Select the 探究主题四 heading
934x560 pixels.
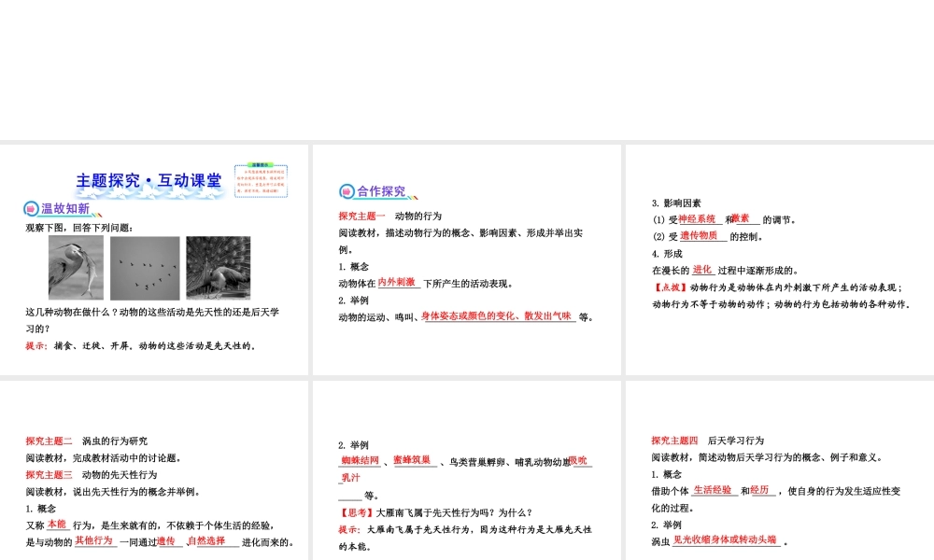pyautogui.click(x=674, y=441)
